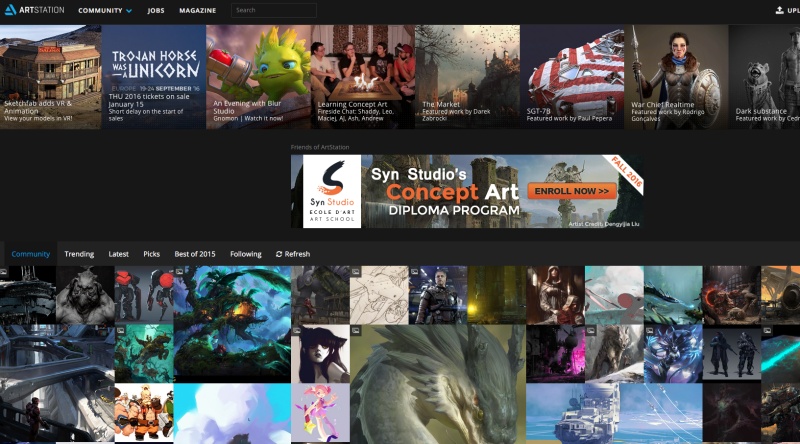Open the futuristic white corridor artwork
Screen dimensions: 800x444
point(57,383)
